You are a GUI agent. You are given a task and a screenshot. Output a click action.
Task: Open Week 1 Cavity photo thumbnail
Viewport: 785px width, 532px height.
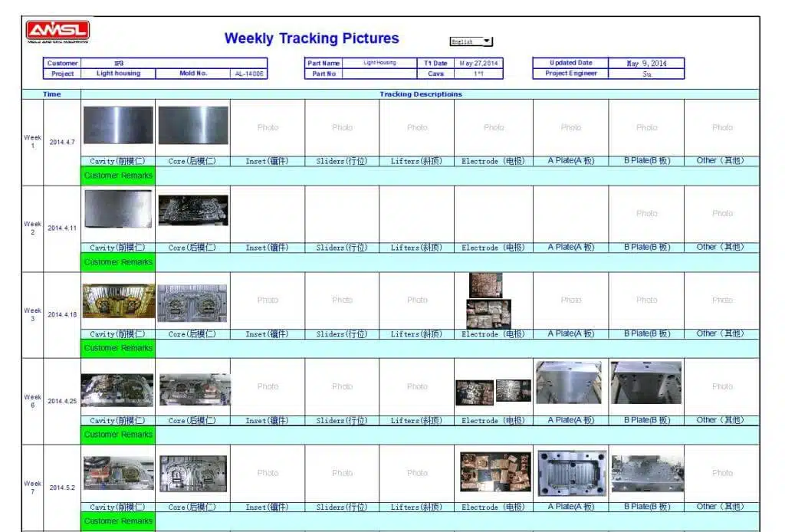118,126
